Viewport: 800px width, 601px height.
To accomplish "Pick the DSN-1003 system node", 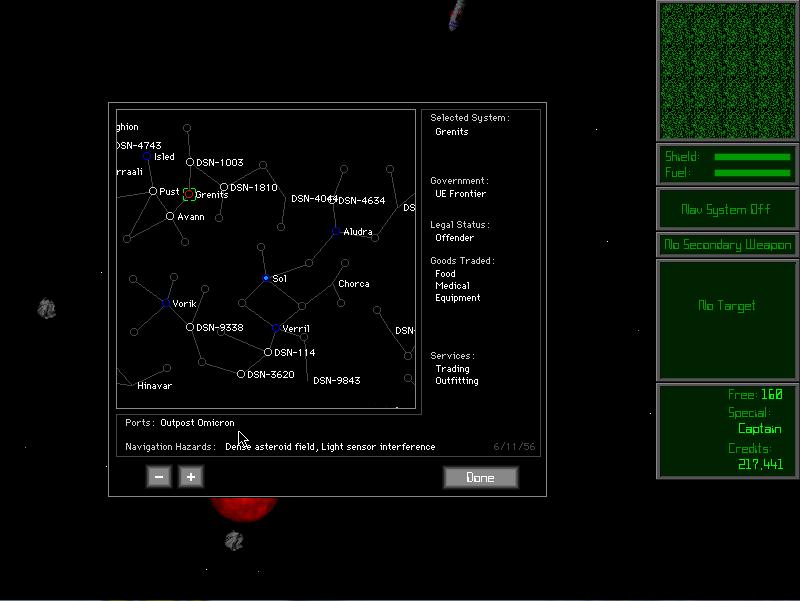I will click(x=189, y=162).
